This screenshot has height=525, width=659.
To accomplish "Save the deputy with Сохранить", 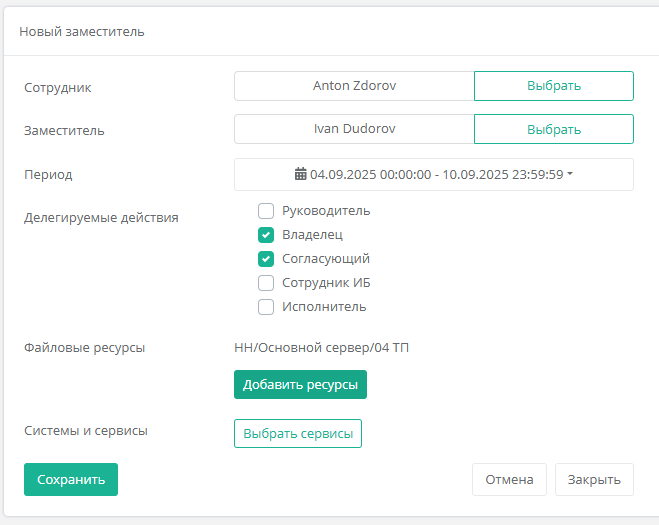I will [71, 480].
